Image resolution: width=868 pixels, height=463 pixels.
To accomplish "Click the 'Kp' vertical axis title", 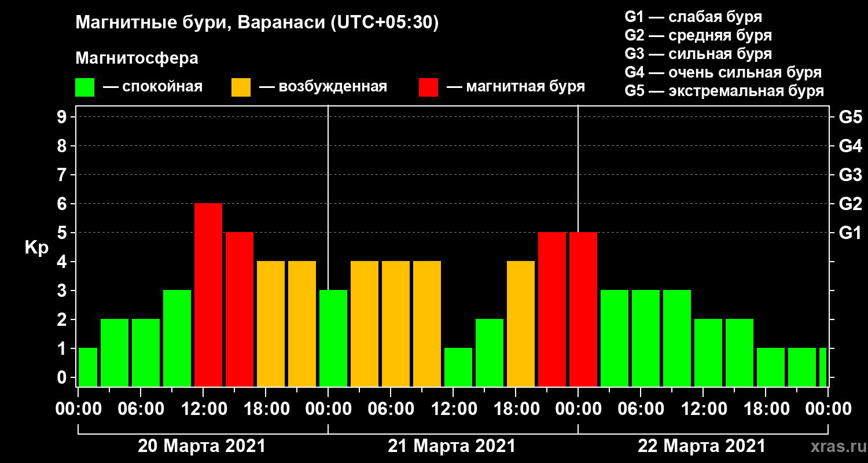I will (x=36, y=247).
